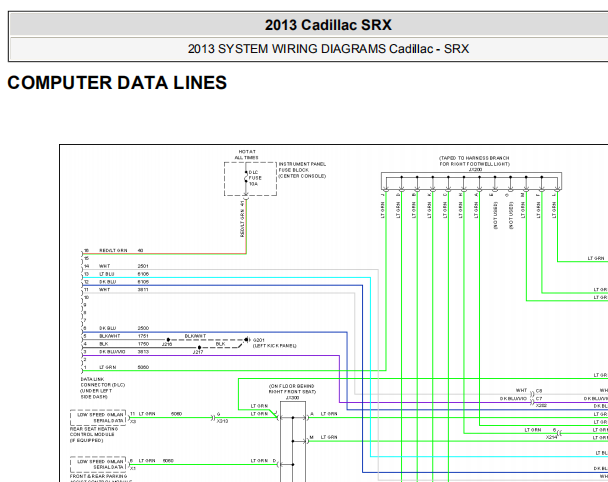Click the G201 ground label
The image size is (608, 482).
pos(259,340)
